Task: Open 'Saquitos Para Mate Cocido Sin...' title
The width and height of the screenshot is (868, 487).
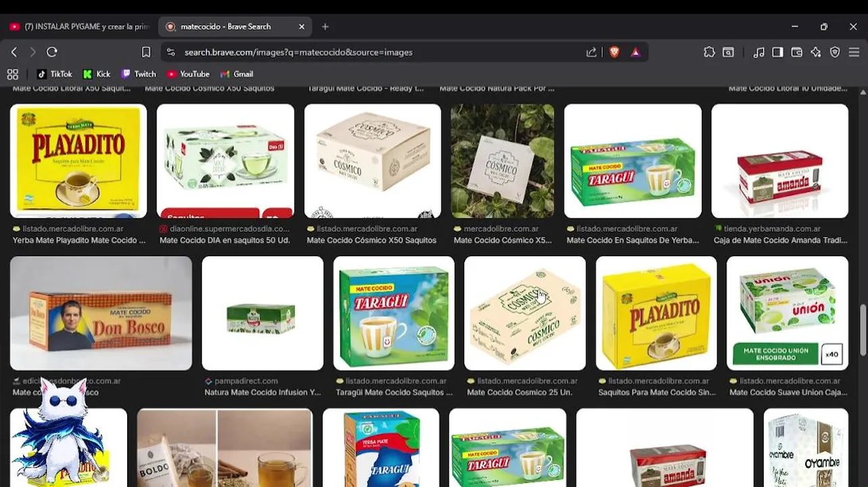Action: 656,392
